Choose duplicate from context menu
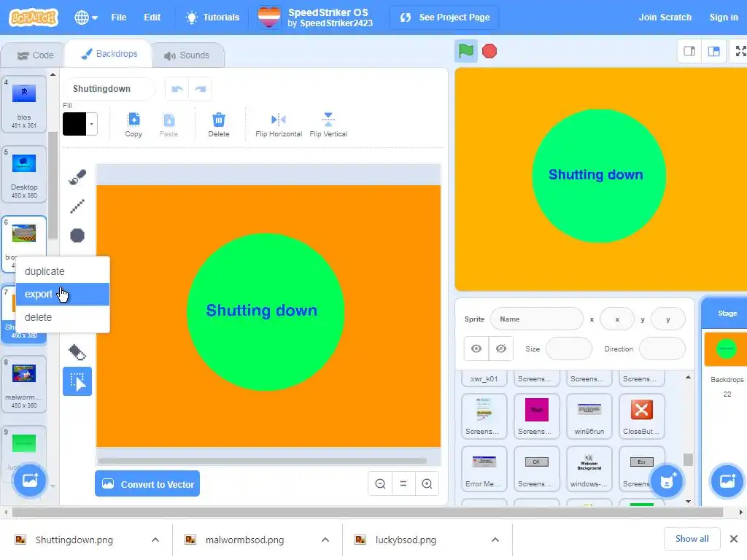747x560 pixels. click(63, 271)
